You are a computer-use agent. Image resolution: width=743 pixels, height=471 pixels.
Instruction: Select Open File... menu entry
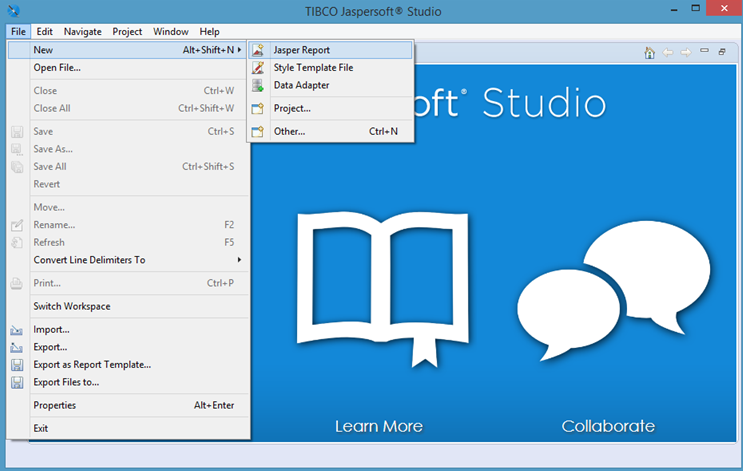(x=57, y=67)
